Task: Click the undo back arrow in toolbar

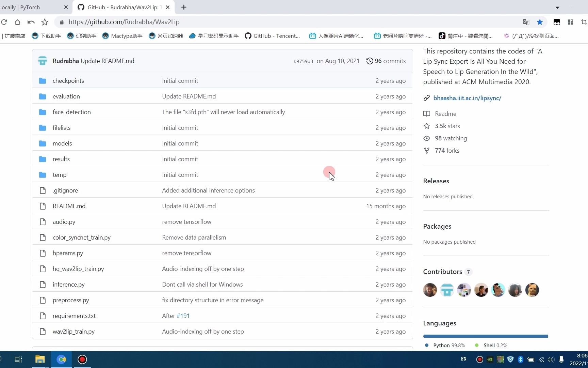Action: [31, 22]
